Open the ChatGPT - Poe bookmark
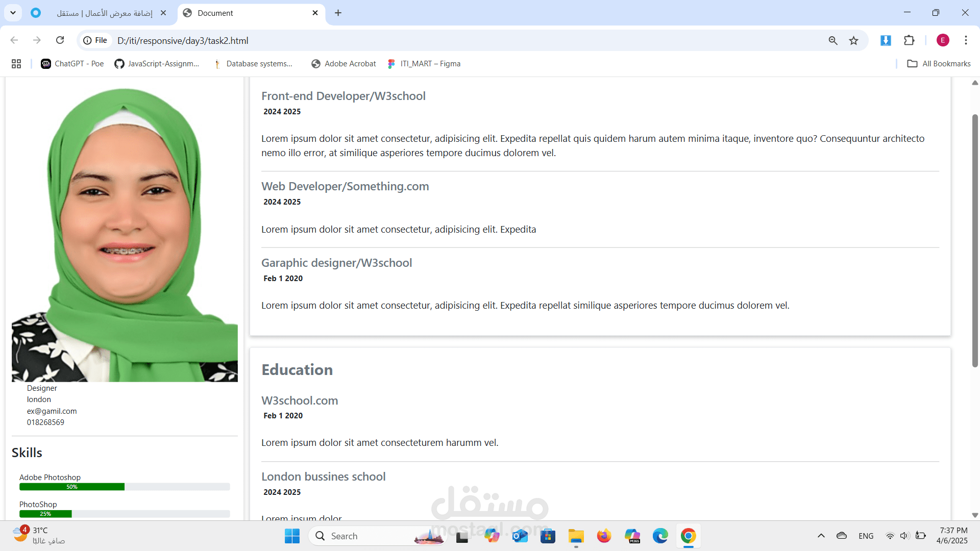 coord(72,64)
